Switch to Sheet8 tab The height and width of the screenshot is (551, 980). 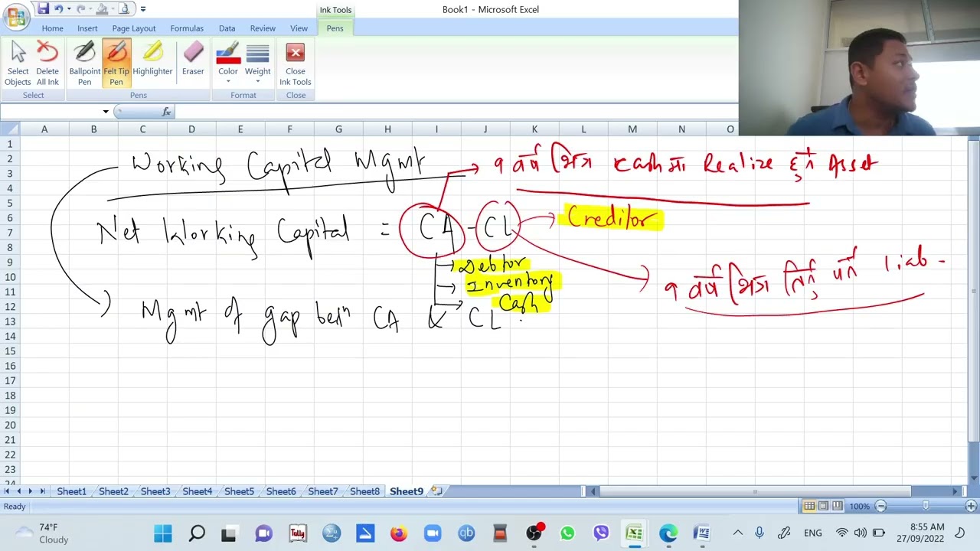pos(364,491)
